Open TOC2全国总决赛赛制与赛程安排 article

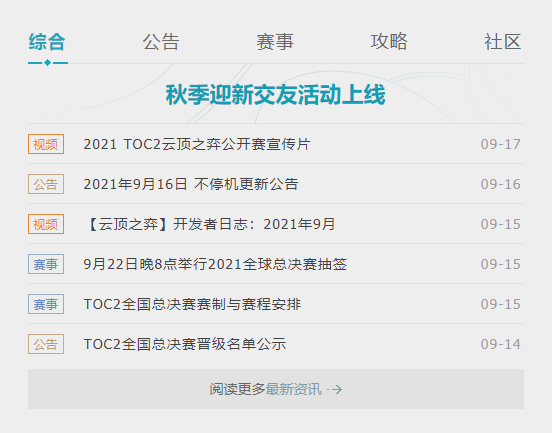tap(192, 304)
